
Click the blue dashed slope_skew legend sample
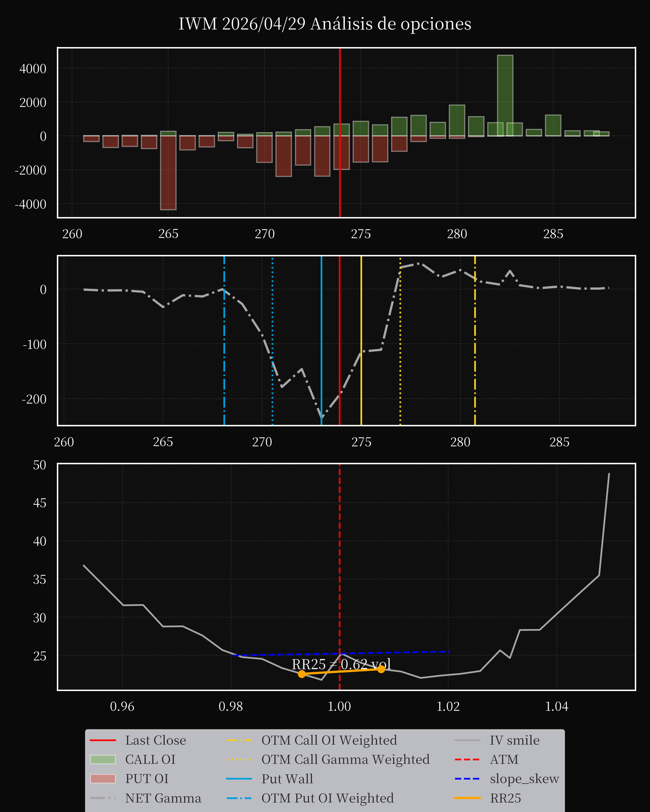(467, 779)
